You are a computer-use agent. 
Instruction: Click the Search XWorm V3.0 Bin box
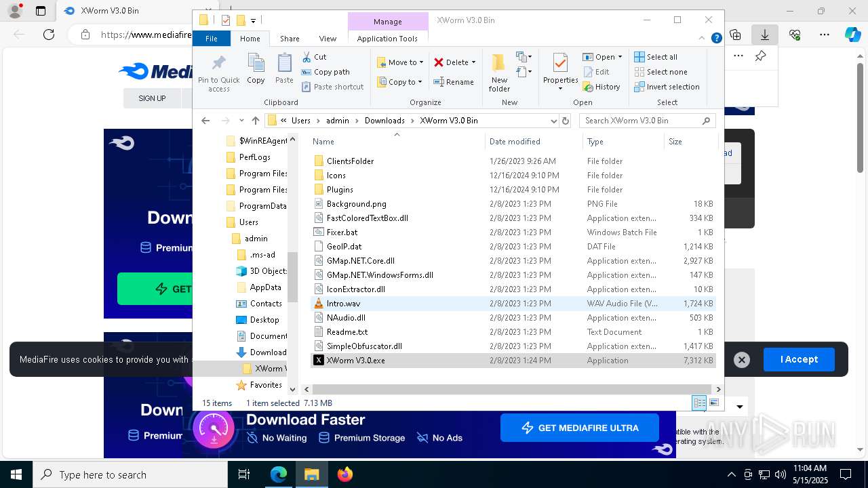pos(647,121)
